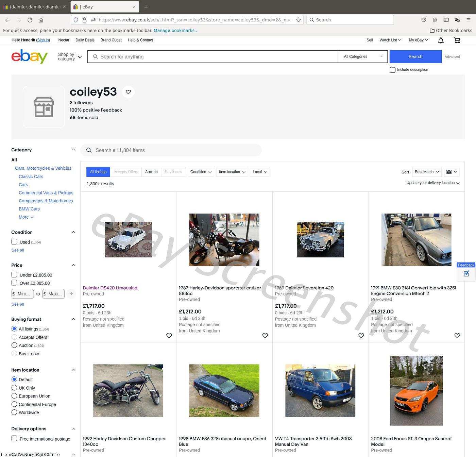
Task: Open All Categories dropdown
Action: (363, 57)
